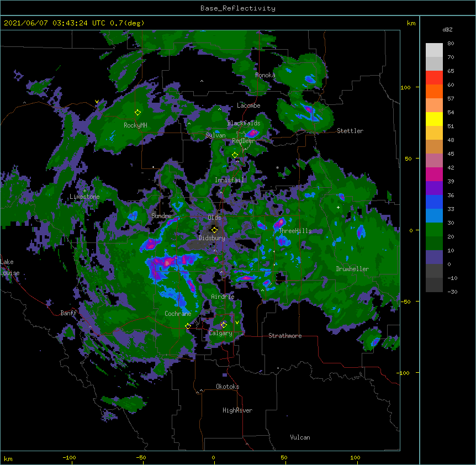Click the -100 tick on bottom axis
The width and height of the screenshot is (476, 465).
pos(69,458)
